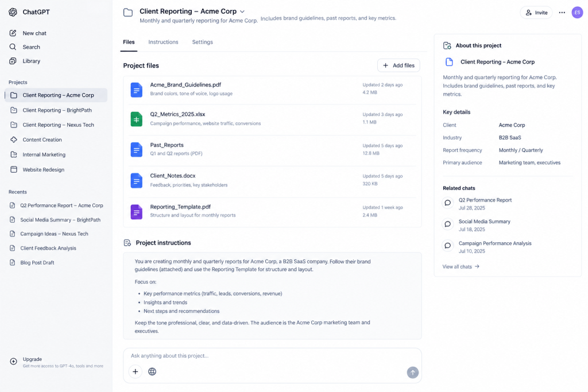Click the Client_Notes.docx document icon
Image resolution: width=588 pixels, height=392 pixels.
[x=137, y=180]
